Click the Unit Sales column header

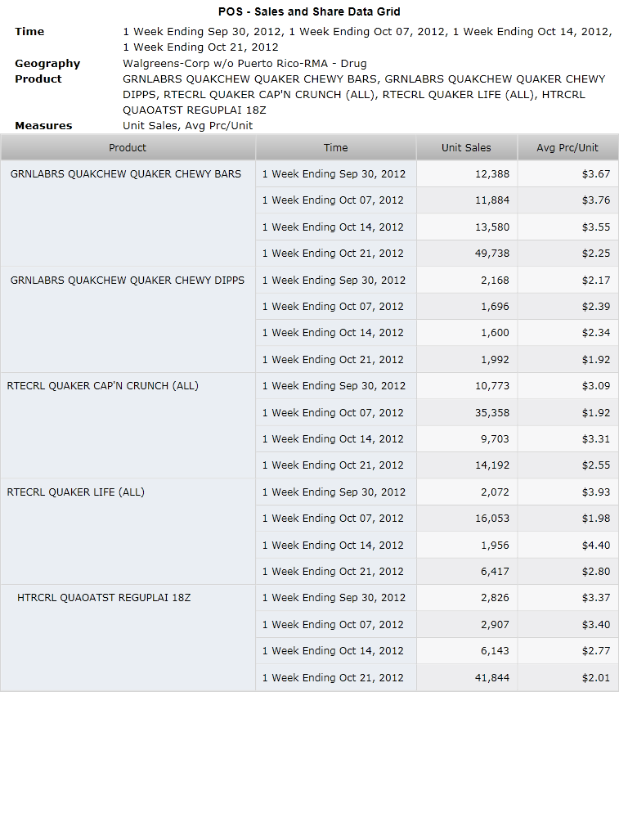pos(466,147)
